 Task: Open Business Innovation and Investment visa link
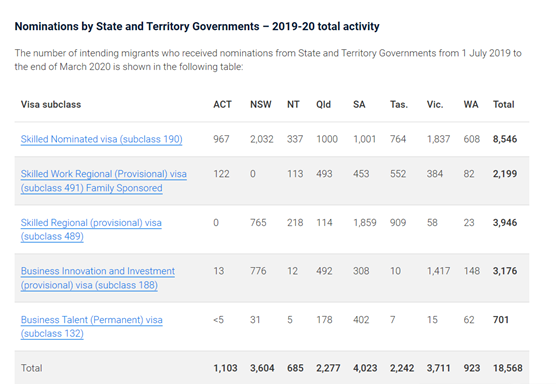click(98, 278)
